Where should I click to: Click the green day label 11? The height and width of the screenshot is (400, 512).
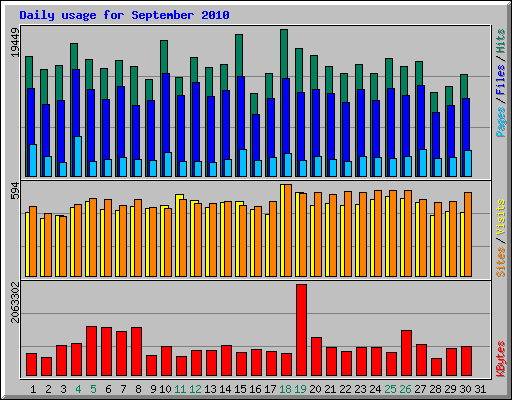pyautogui.click(x=180, y=389)
